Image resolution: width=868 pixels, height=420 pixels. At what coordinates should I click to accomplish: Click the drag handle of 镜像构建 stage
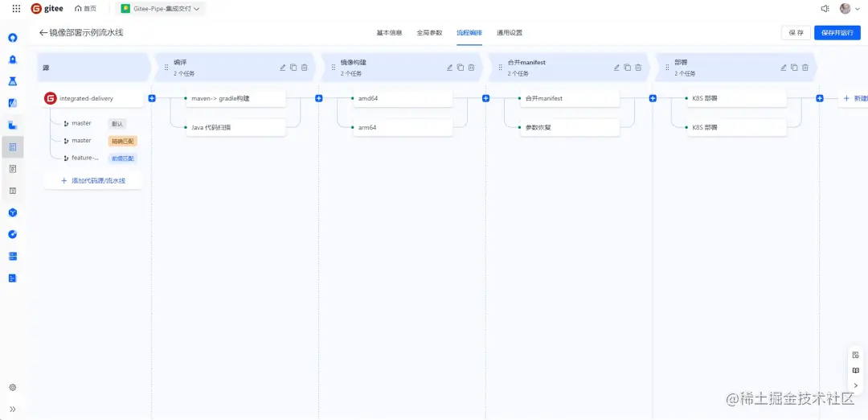334,68
